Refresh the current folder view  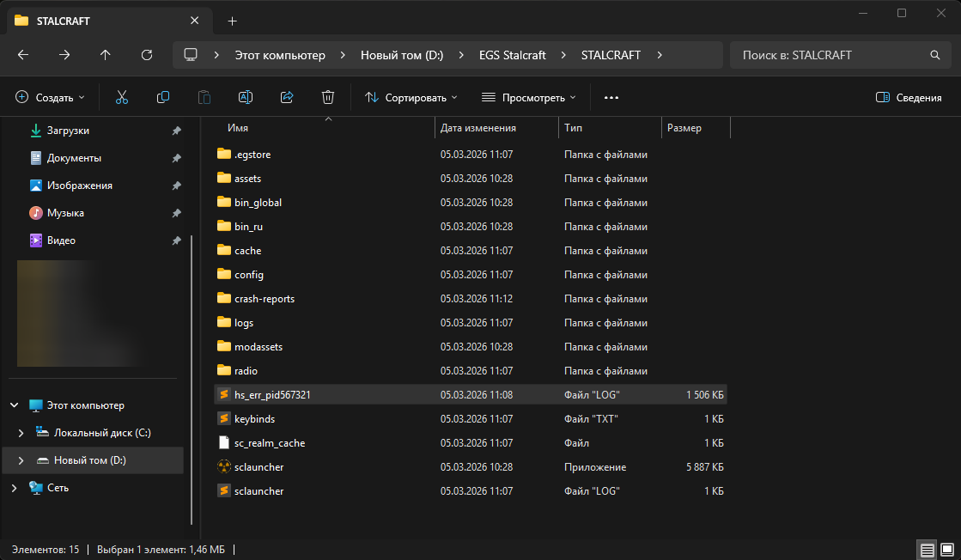pyautogui.click(x=147, y=55)
